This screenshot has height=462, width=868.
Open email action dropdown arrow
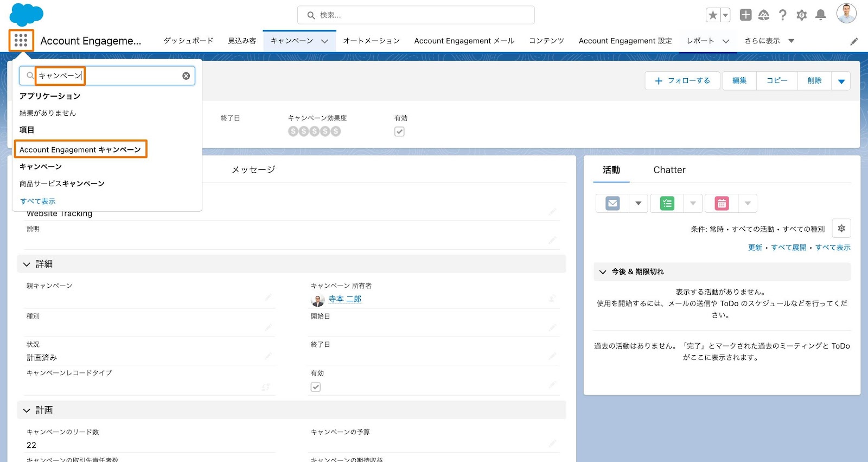coord(639,204)
